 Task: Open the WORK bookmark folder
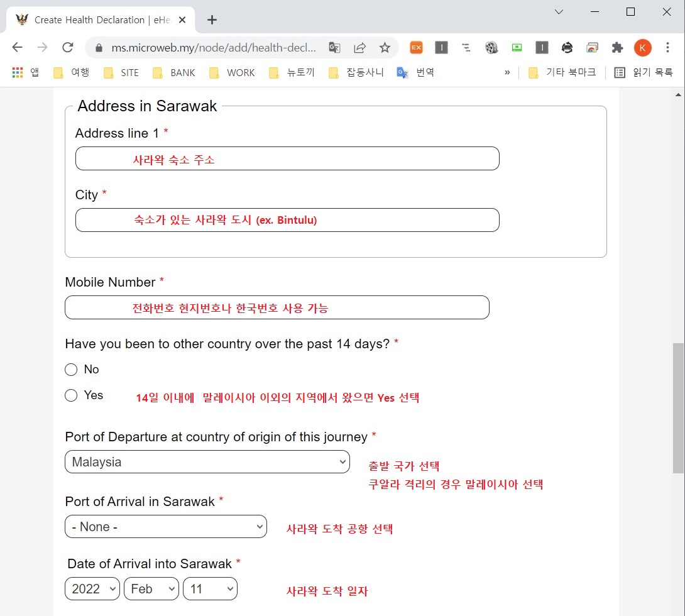232,72
